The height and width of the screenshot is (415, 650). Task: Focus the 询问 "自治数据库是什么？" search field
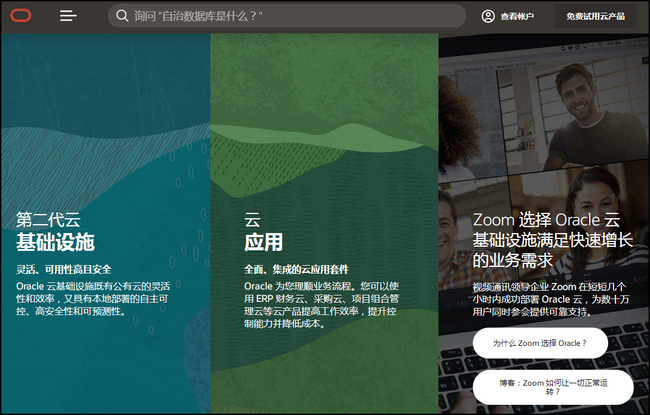click(x=287, y=16)
